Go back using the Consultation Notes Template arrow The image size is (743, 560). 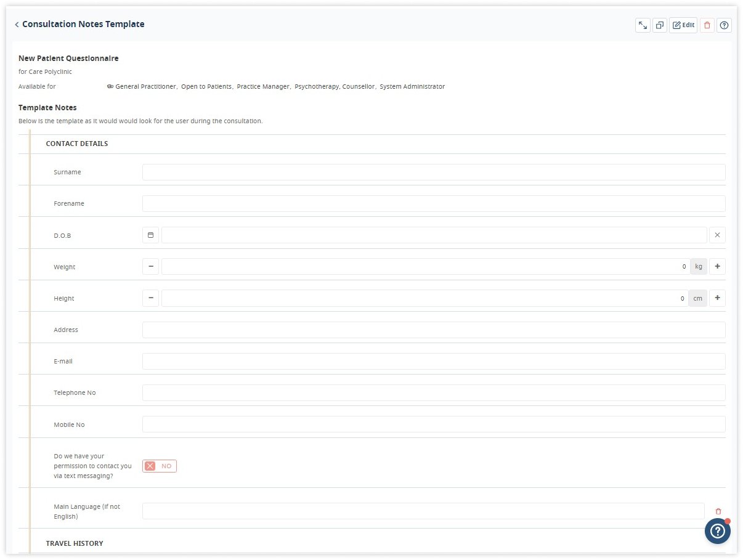pos(17,25)
